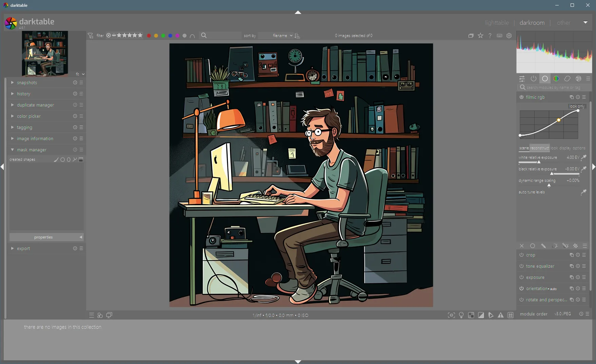The width and height of the screenshot is (596, 364).
Task: Open filmic rgb options tab
Action: [x=579, y=148]
